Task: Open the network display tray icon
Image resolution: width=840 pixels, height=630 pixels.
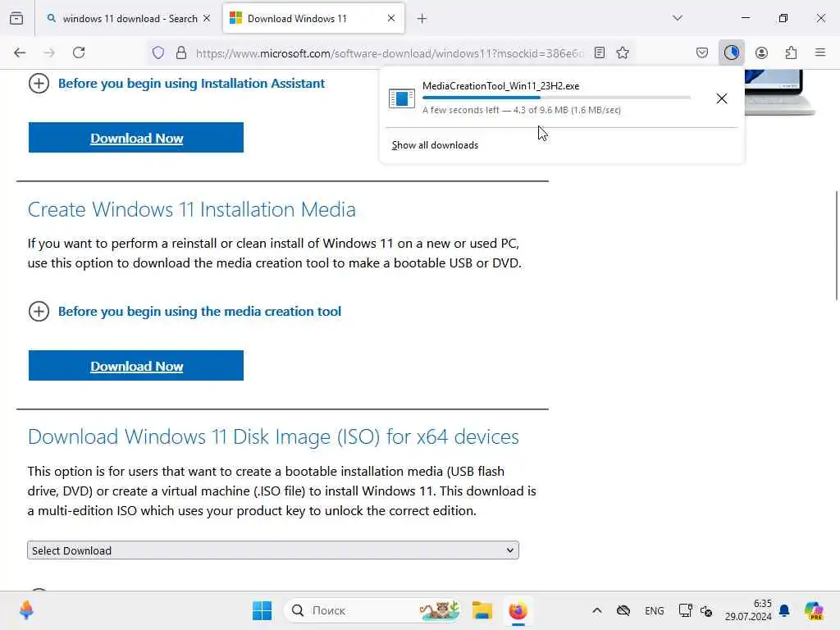Action: coord(685,610)
